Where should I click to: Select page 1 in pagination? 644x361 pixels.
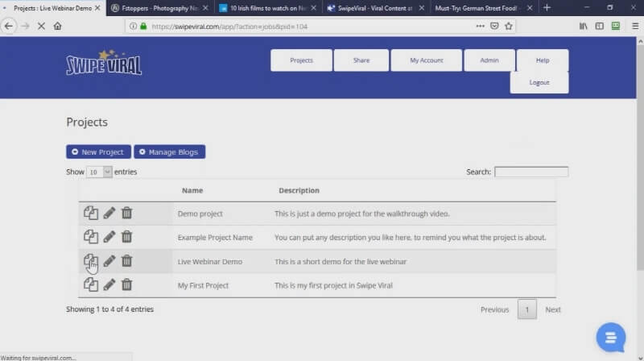527,309
